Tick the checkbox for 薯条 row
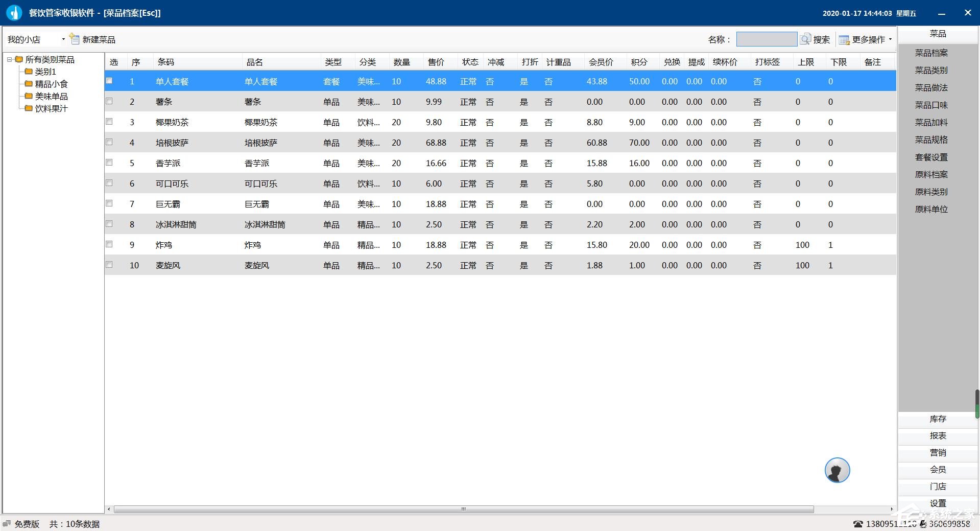 (109, 101)
